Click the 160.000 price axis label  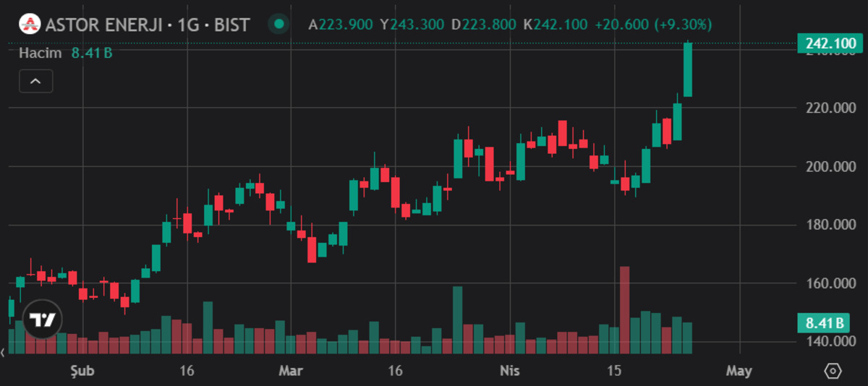pos(830,283)
